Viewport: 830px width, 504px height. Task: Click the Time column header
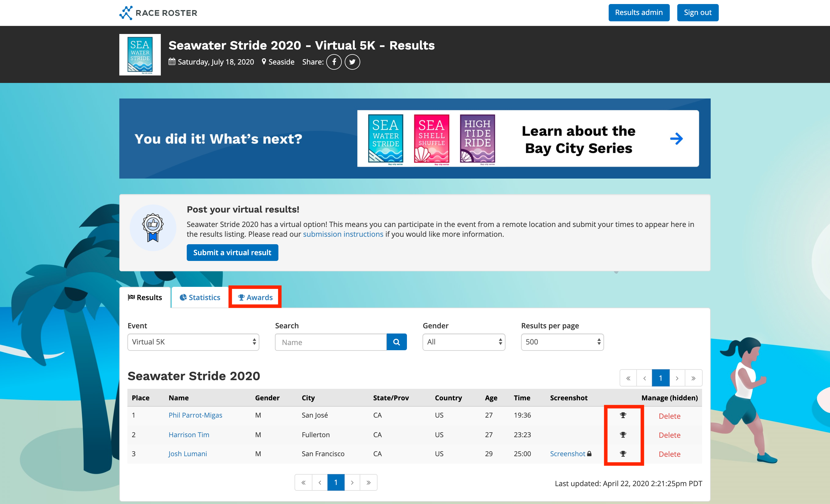[x=522, y=398]
